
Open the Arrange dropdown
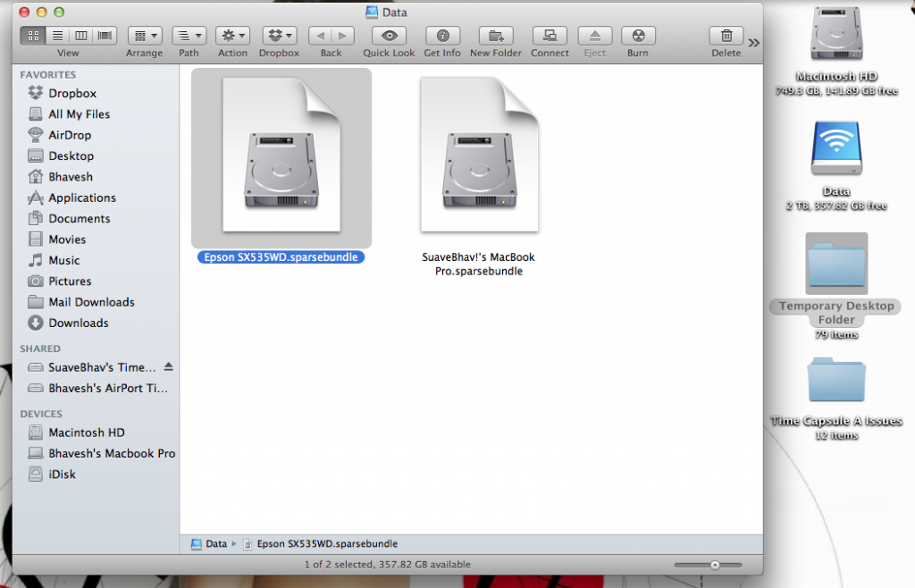click(x=145, y=36)
